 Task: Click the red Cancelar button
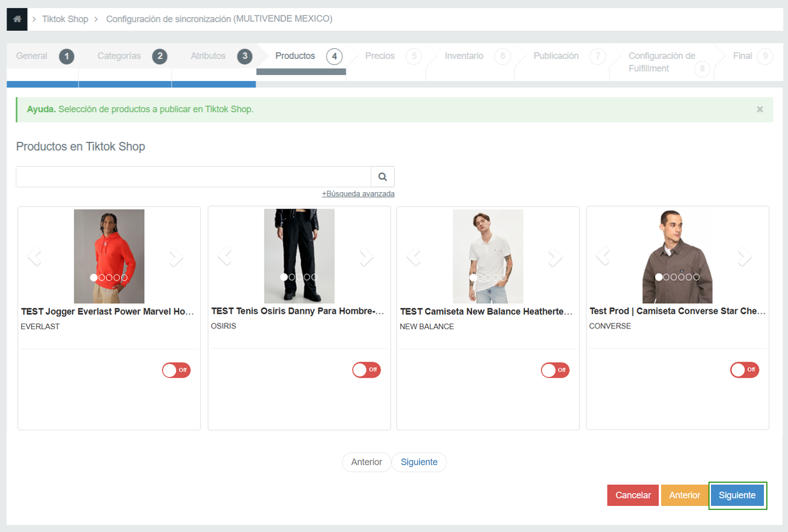point(633,495)
